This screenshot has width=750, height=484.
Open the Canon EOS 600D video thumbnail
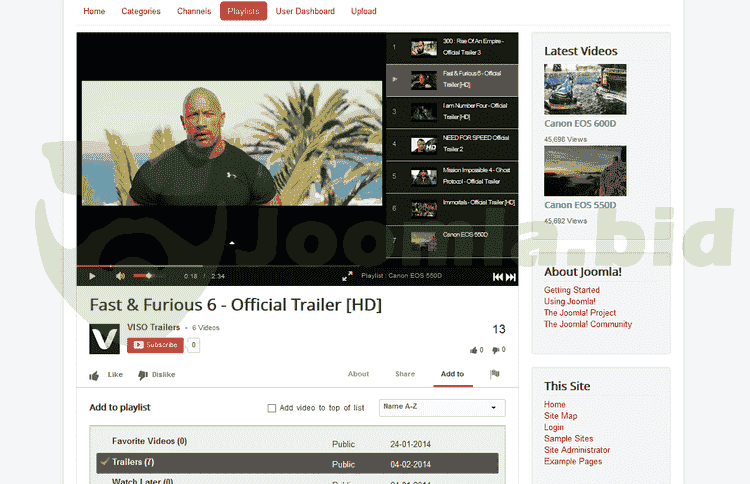[585, 90]
